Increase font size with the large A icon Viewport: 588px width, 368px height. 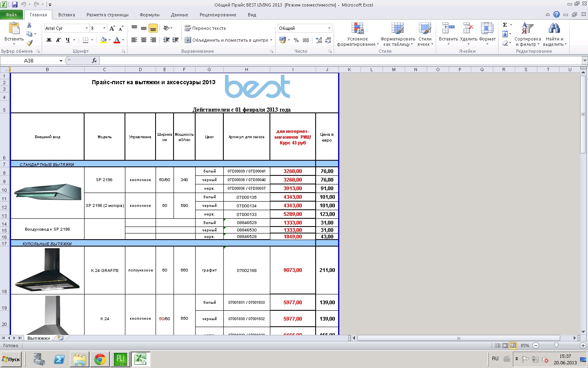(x=112, y=28)
